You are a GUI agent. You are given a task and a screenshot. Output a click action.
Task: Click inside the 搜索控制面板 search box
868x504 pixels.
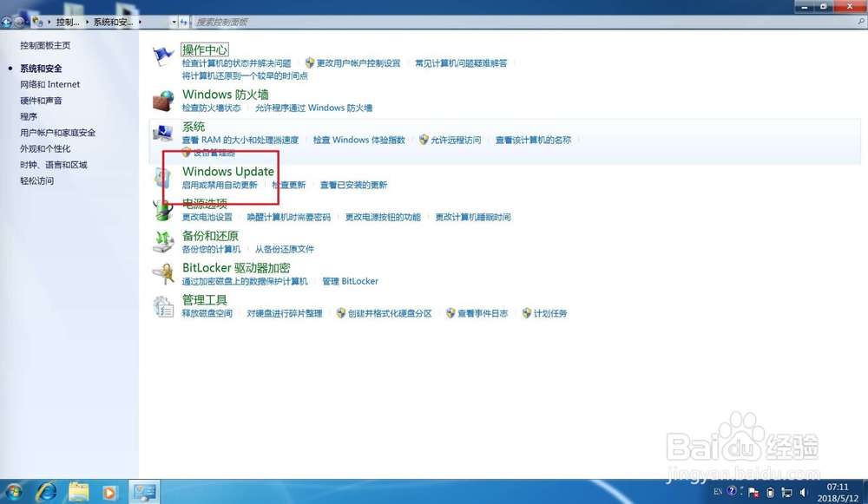[260, 21]
